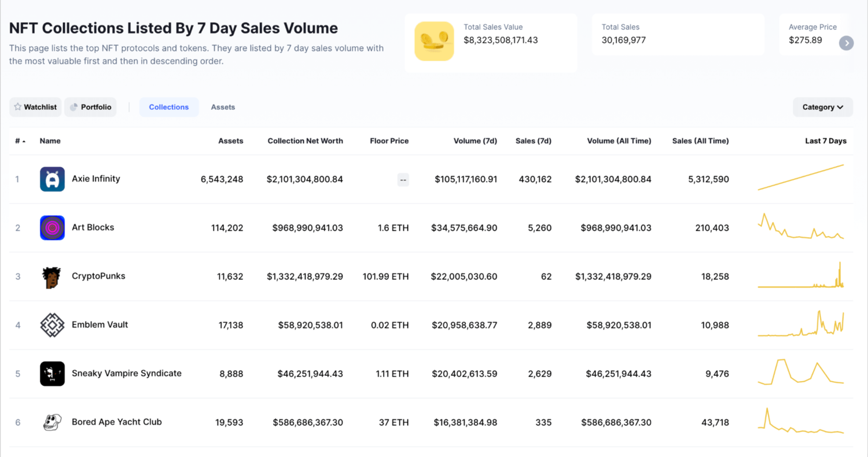Sort by Collection Net Worth column header

305,141
